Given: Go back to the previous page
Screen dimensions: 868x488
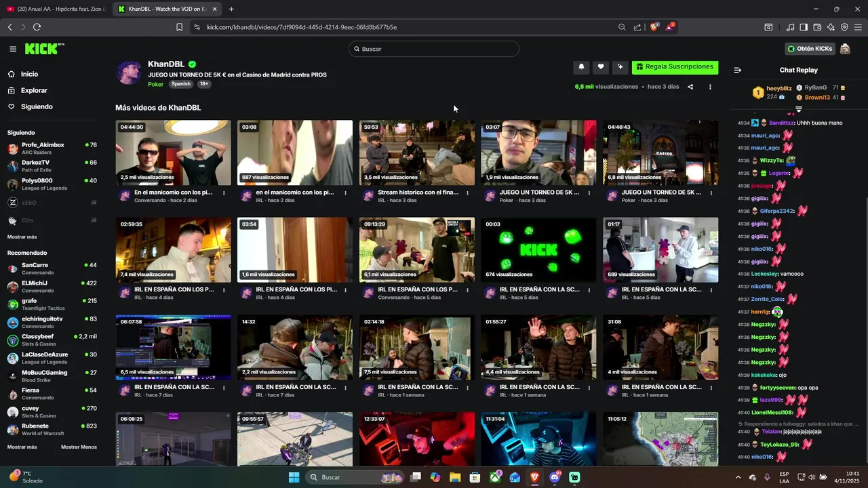Looking at the screenshot, I should point(9,27).
